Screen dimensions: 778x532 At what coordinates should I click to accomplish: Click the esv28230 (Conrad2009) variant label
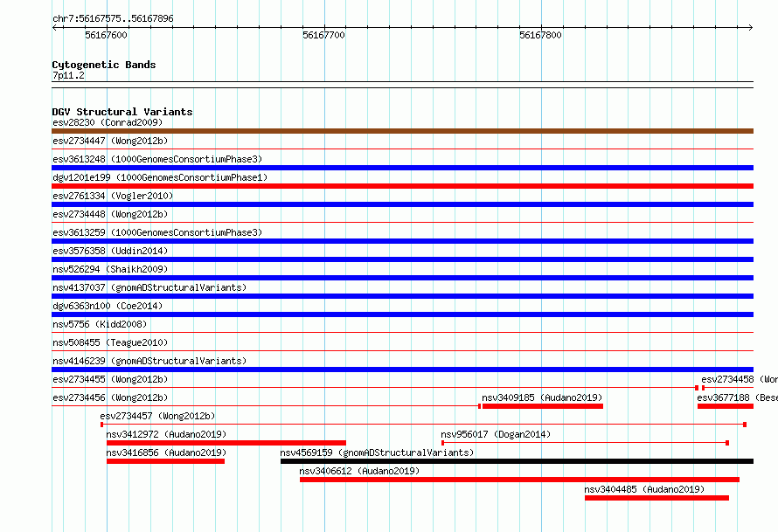pyautogui.click(x=108, y=122)
